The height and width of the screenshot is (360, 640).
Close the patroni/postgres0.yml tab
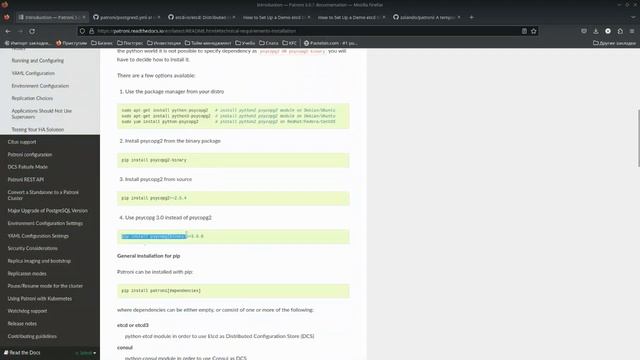159,17
